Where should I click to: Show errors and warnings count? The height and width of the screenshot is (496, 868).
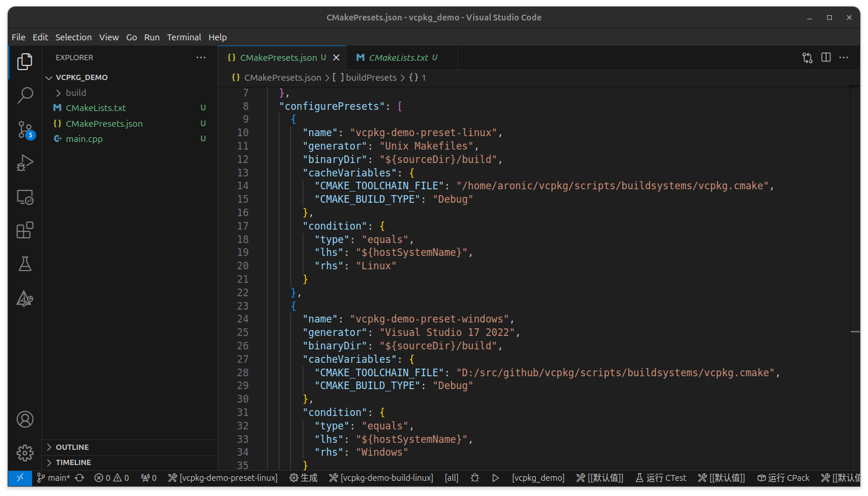click(x=112, y=478)
